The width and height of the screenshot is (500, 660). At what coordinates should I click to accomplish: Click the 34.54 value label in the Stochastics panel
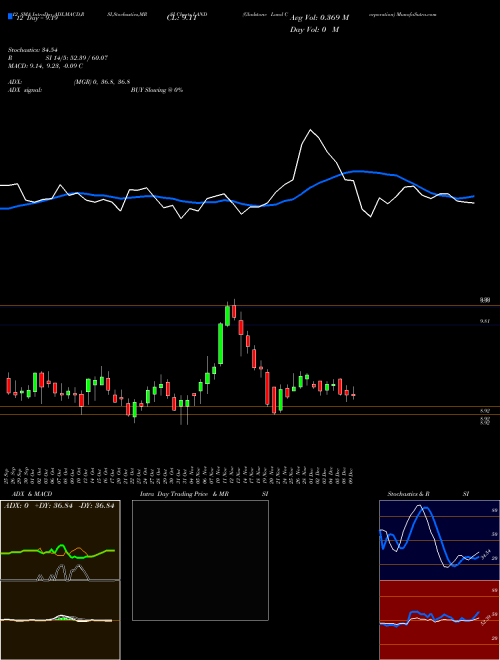pyautogui.click(x=484, y=556)
